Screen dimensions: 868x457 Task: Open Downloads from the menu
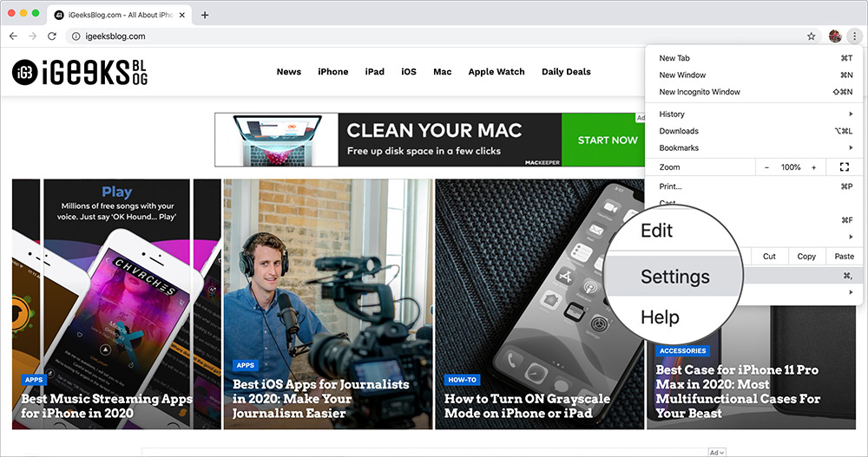click(x=679, y=131)
